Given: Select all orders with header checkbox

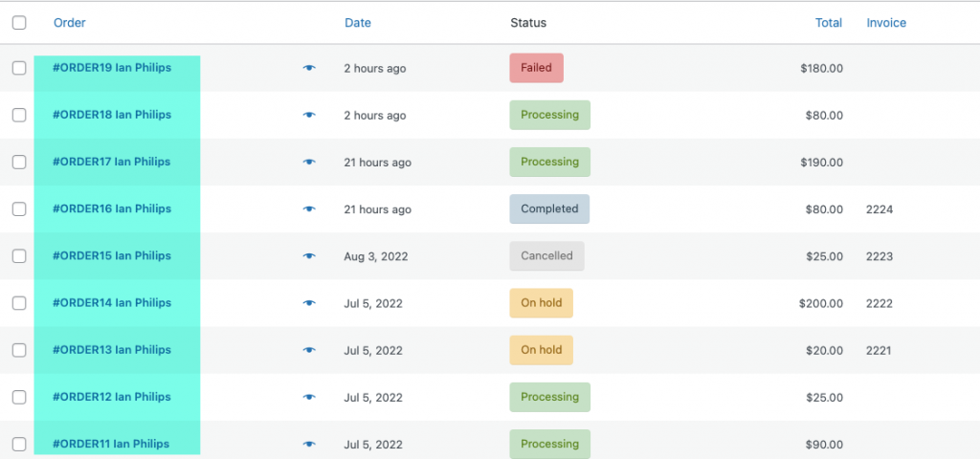Looking at the screenshot, I should point(19,23).
